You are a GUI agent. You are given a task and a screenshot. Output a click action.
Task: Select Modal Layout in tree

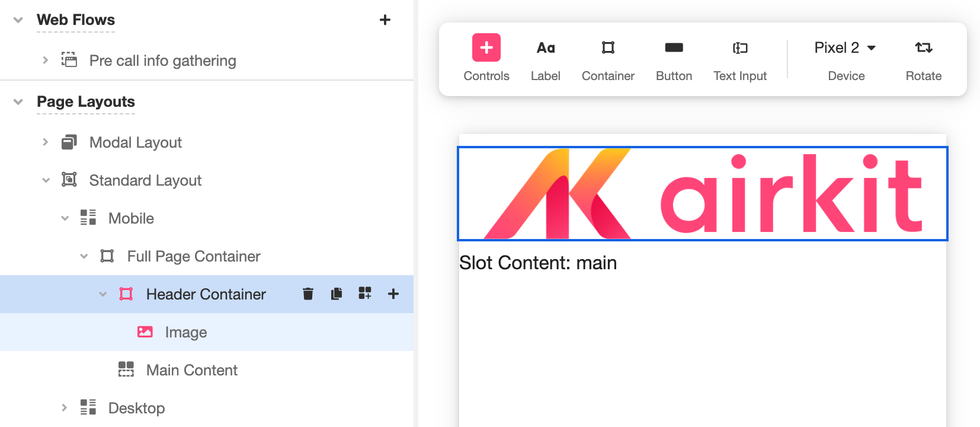click(136, 142)
